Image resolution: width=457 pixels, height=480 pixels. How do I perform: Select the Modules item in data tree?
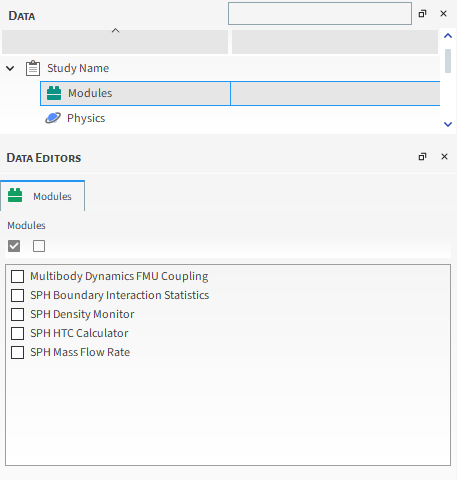[x=90, y=93]
